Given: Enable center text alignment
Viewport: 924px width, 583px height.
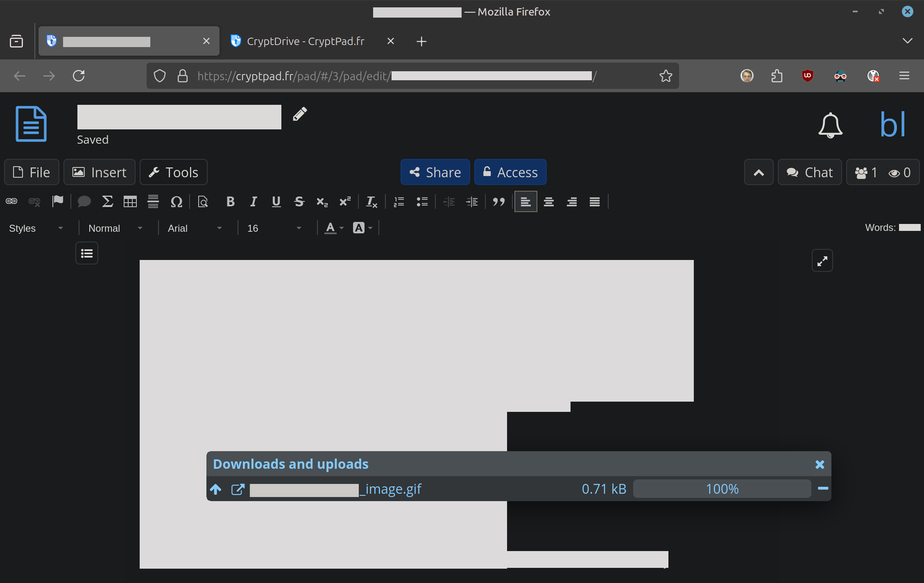Looking at the screenshot, I should click(549, 201).
